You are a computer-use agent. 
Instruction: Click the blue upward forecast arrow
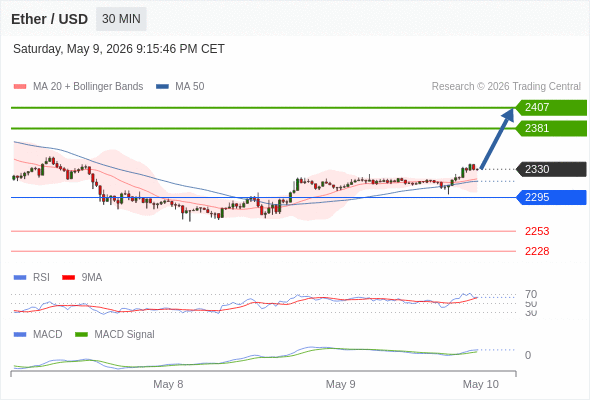tap(497, 138)
